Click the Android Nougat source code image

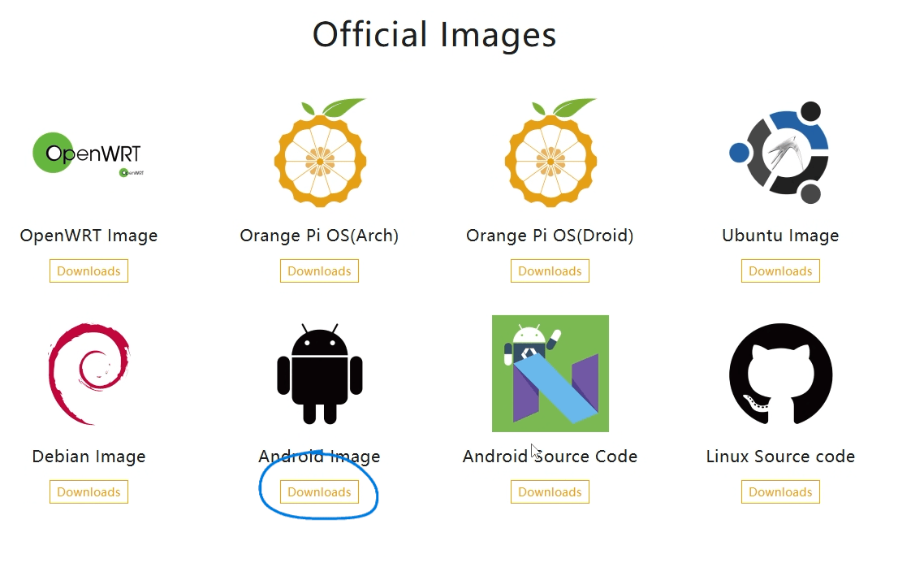[551, 374]
